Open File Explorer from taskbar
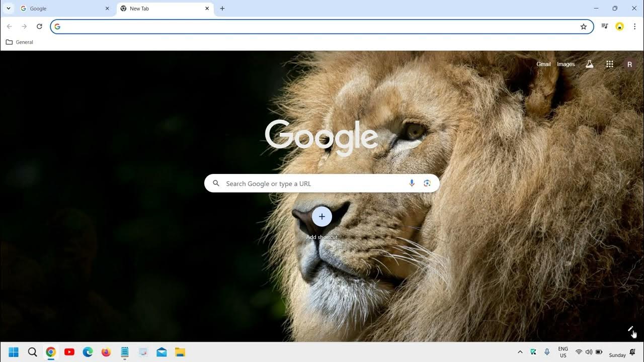Image resolution: width=644 pixels, height=362 pixels. pos(180,352)
